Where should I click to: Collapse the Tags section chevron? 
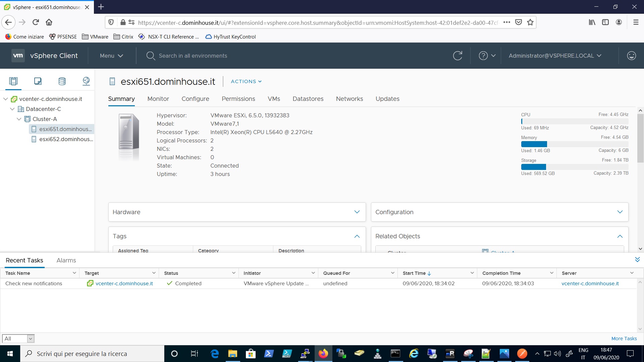pos(357,236)
